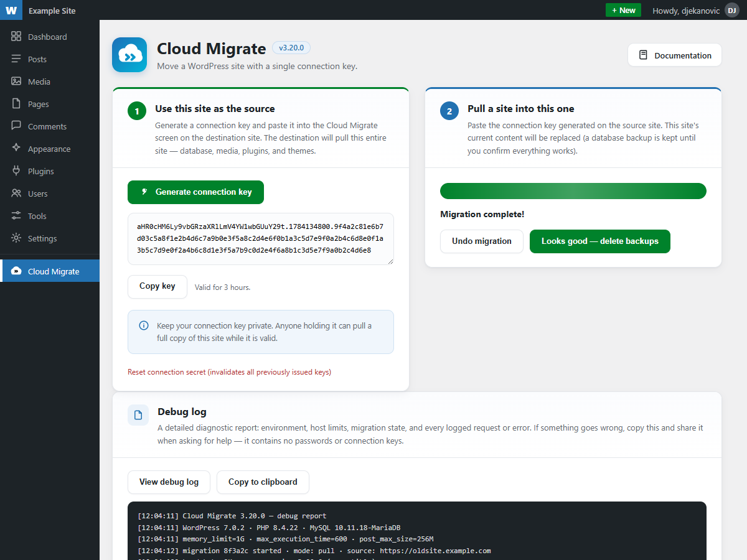Viewport: 747px width, 560px height.
Task: Click the Debug log file icon
Action: (138, 415)
